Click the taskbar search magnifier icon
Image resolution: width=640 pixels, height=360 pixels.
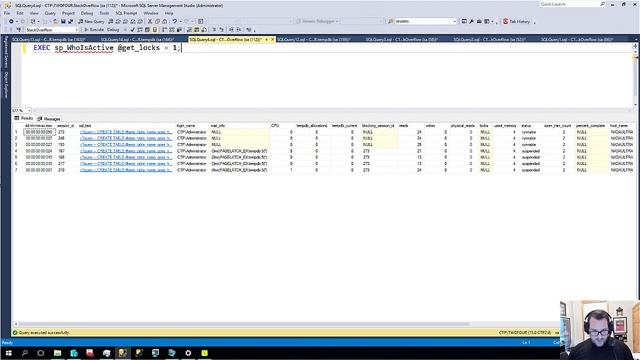pyautogui.click(x=24, y=353)
